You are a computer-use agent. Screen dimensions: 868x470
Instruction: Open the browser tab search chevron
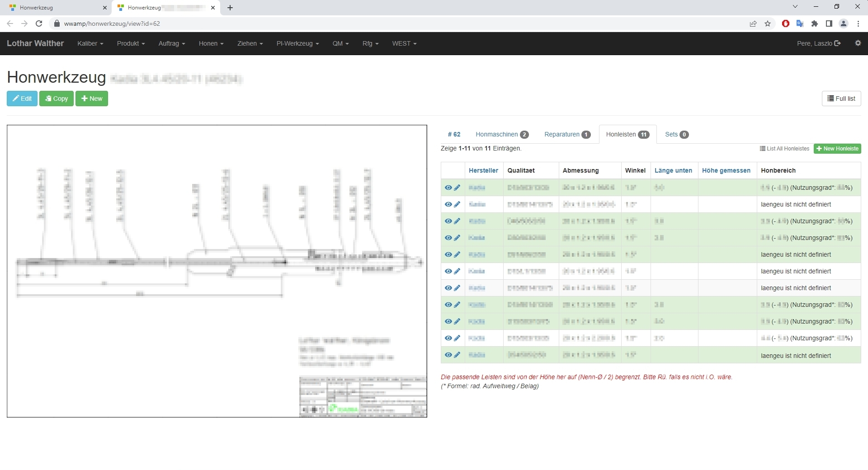795,7
